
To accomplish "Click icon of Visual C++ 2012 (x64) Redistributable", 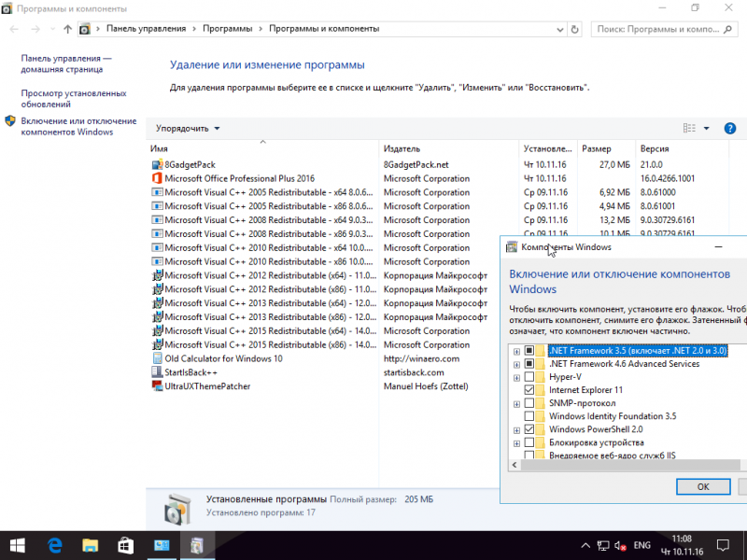I will tap(157, 275).
